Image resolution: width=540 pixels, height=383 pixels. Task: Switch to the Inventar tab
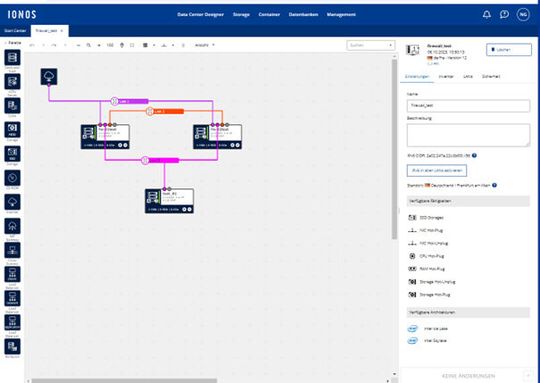446,76
